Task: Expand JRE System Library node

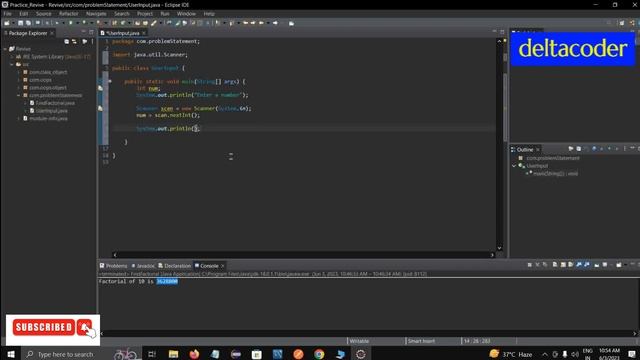Action: click(x=12, y=57)
